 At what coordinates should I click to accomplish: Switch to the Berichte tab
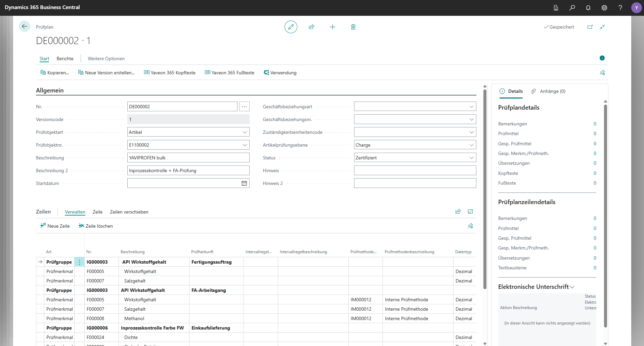[65, 59]
